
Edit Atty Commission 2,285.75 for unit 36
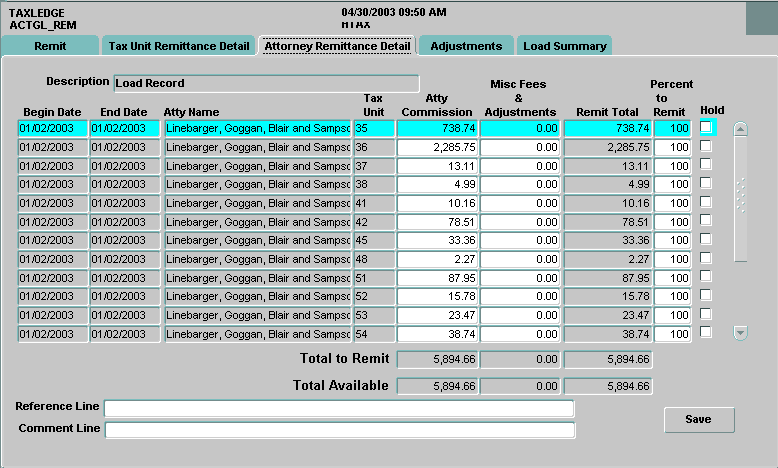click(x=437, y=147)
